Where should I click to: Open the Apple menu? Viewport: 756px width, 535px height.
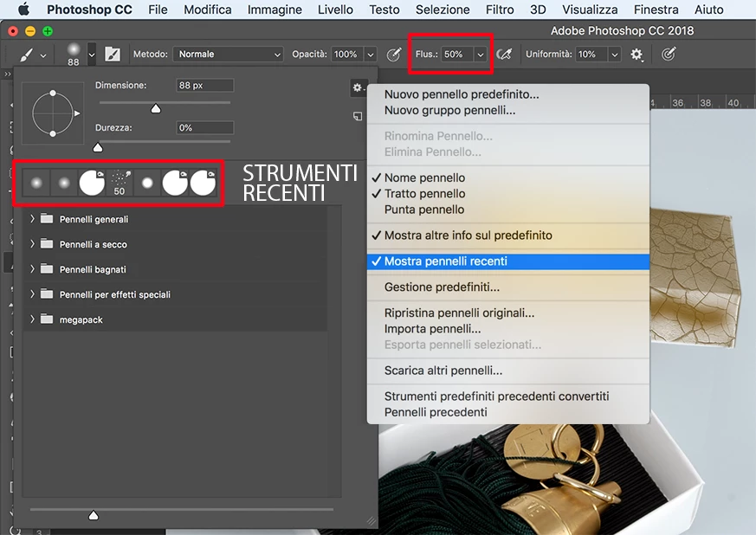click(23, 10)
